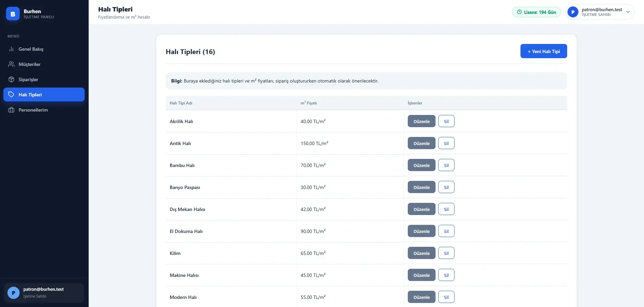
Task: Delete Modern Halı with Sil
Action: (446, 297)
